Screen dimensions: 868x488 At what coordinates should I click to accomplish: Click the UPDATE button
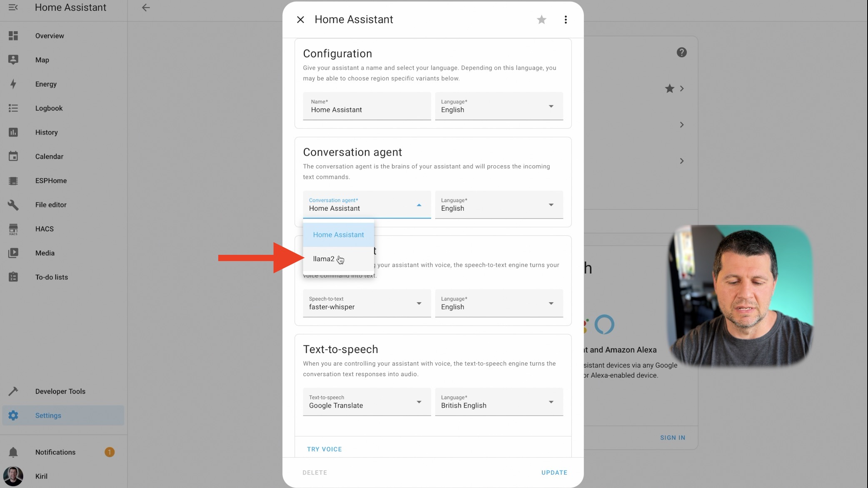(554, 473)
